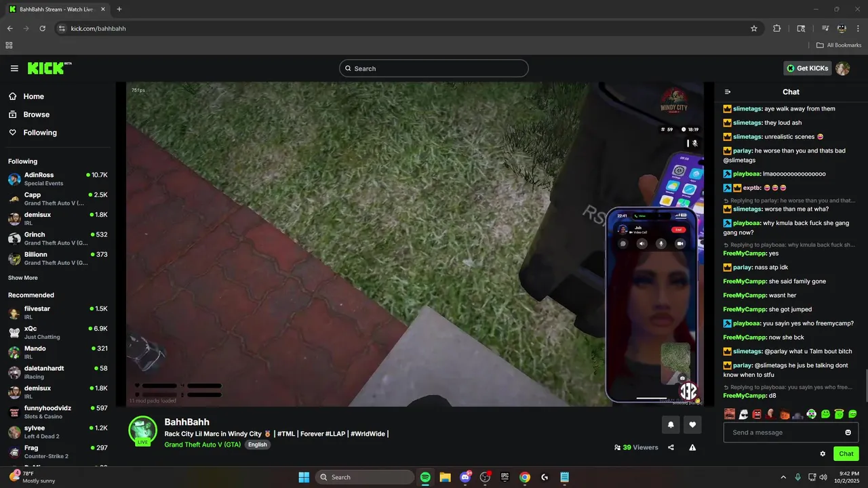Open daletanhardt recommended channel
Viewport: 868px width, 488px height.
[x=58, y=372]
